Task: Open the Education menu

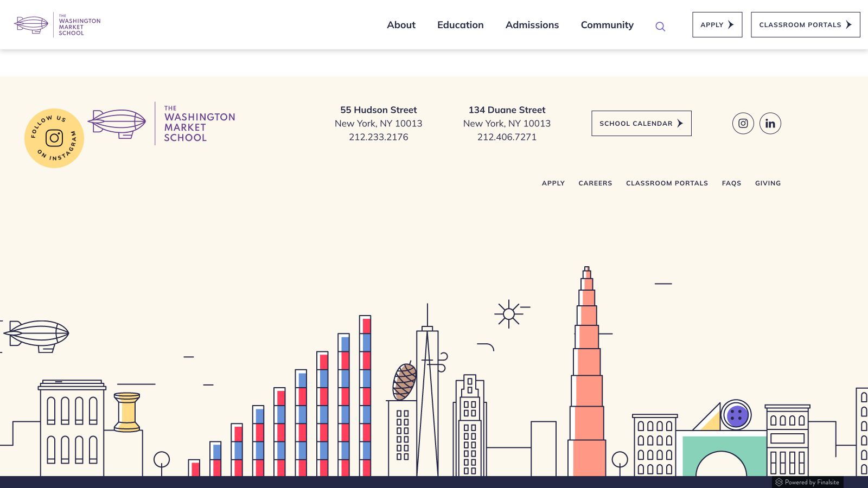Action: tap(461, 25)
